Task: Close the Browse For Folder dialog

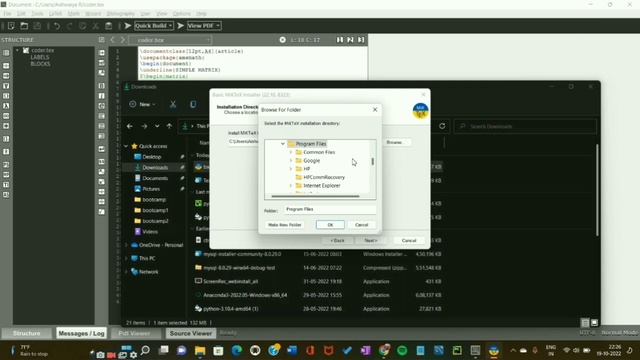Action: [375, 109]
